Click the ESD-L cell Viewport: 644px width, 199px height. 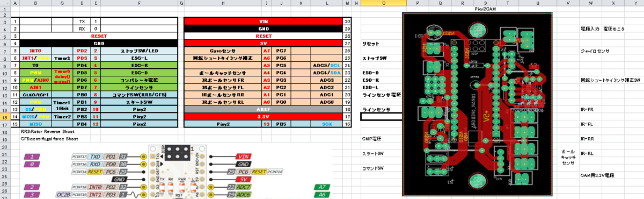click(371, 87)
